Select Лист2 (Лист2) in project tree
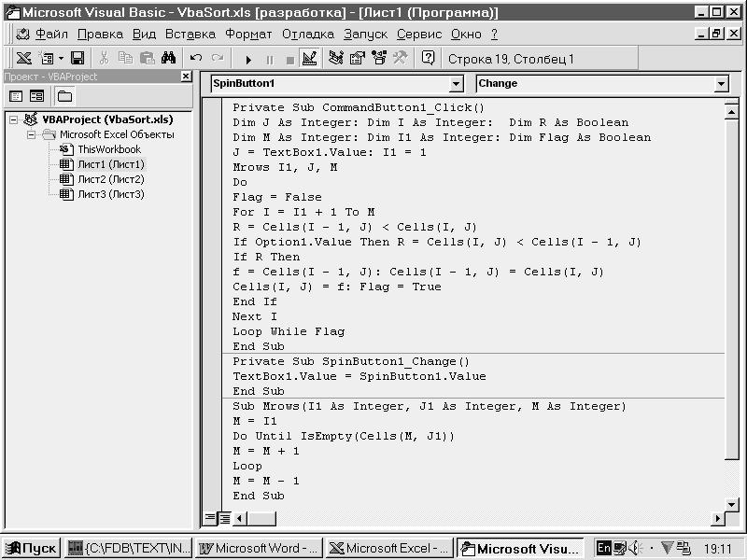This screenshot has height=560, width=747. [111, 179]
